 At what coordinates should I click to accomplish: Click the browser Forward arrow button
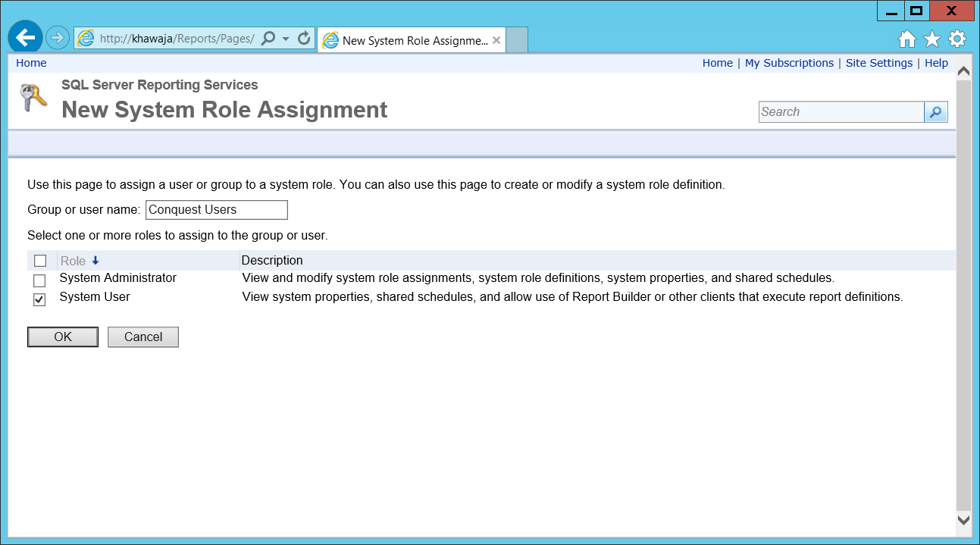click(58, 38)
